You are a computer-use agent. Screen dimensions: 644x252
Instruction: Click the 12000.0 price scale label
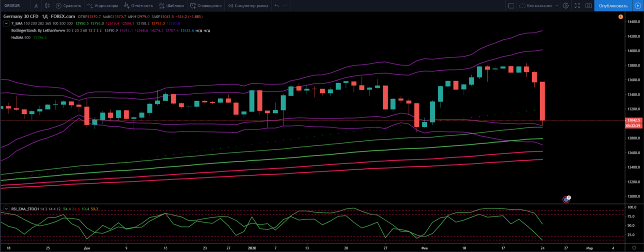634,196
